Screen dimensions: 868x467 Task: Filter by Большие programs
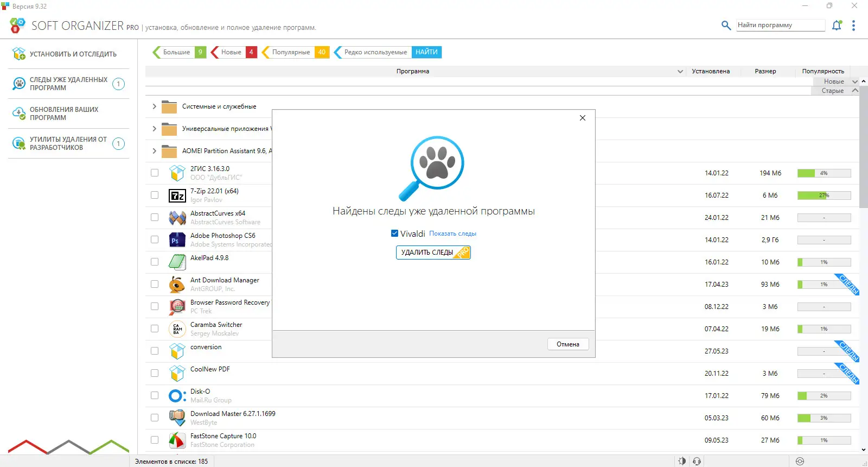pyautogui.click(x=180, y=52)
